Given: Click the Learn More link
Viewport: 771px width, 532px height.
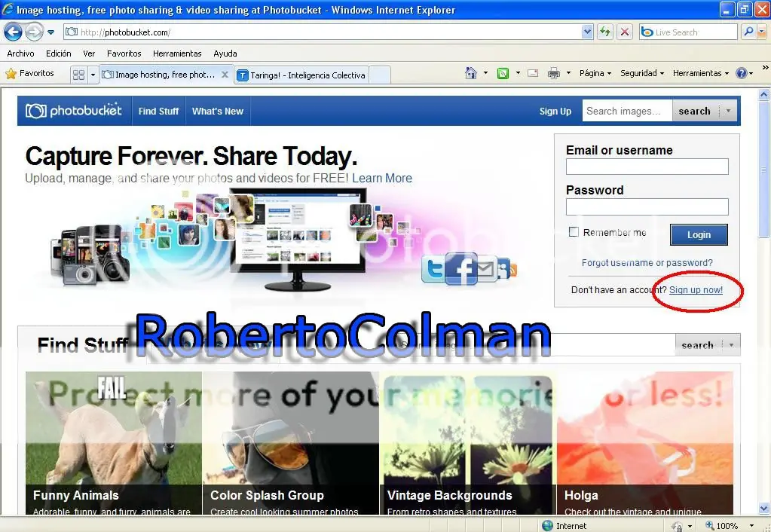Looking at the screenshot, I should coord(382,178).
